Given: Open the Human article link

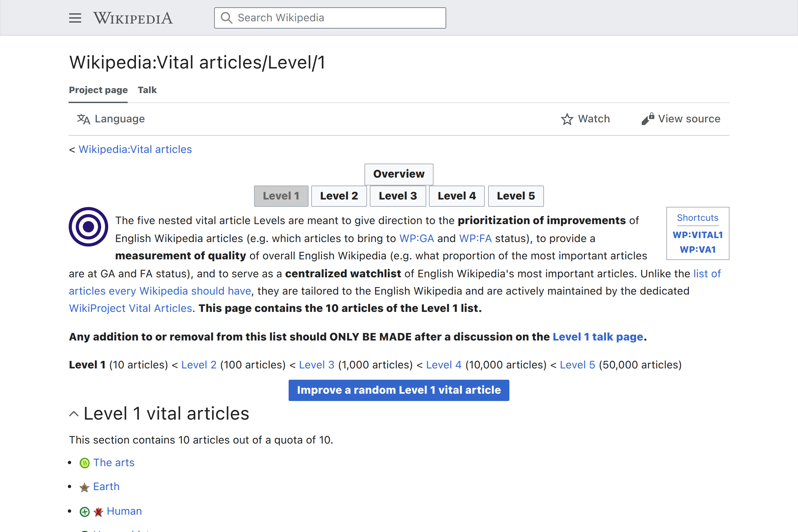Looking at the screenshot, I should tap(124, 511).
